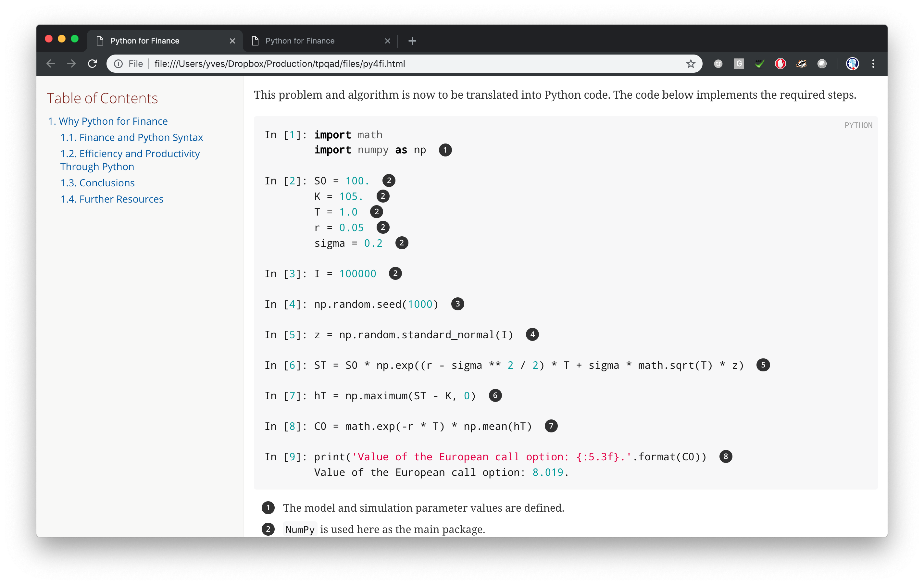Click the AdBlock stop-hand extension icon
The image size is (924, 585).
[x=780, y=64]
